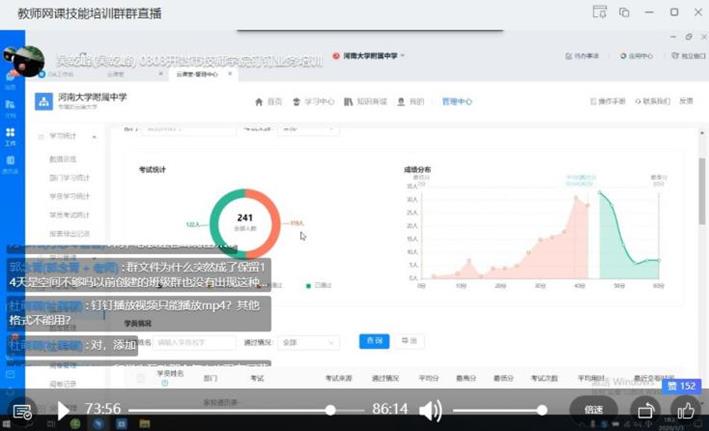
Task: Collapse the 学习统计 sidebar section
Action: [95, 137]
